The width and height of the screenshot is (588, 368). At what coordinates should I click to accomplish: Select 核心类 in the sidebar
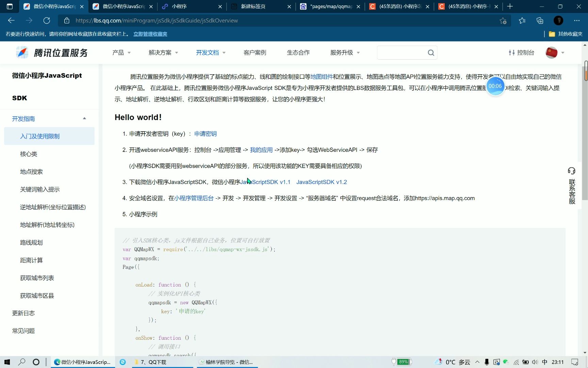(29, 154)
